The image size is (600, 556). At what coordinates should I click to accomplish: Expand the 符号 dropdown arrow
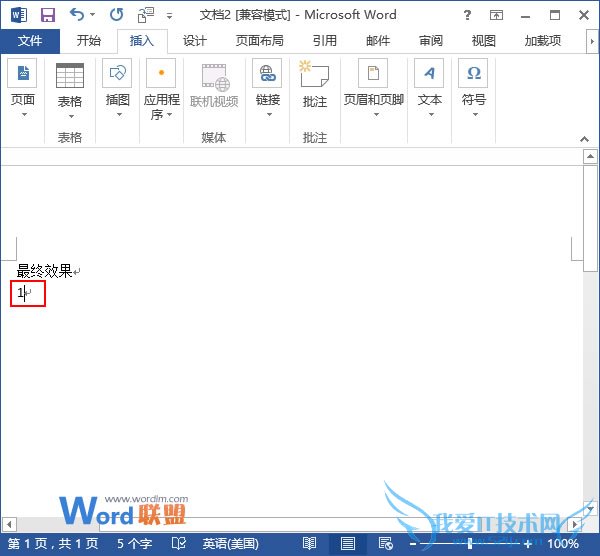pos(475,114)
